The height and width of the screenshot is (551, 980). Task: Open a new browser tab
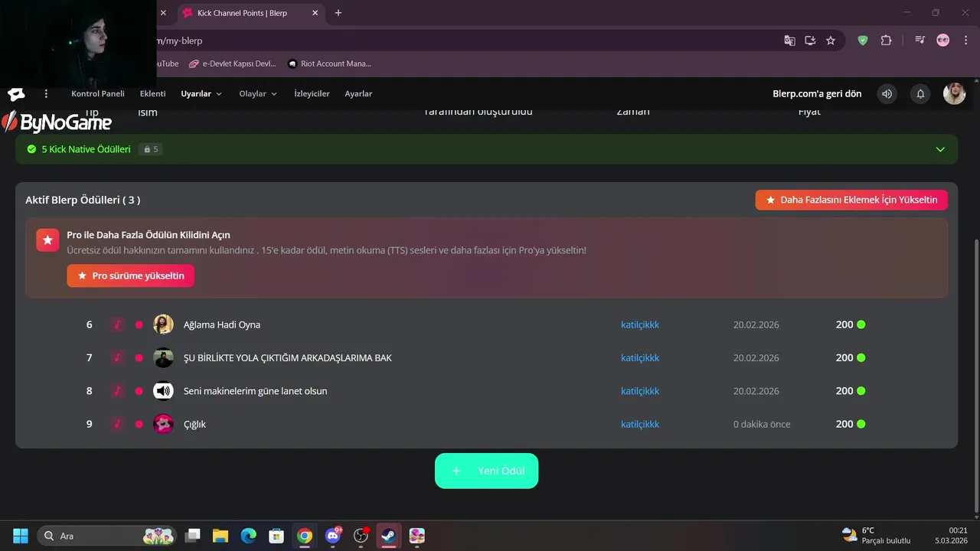click(x=338, y=13)
